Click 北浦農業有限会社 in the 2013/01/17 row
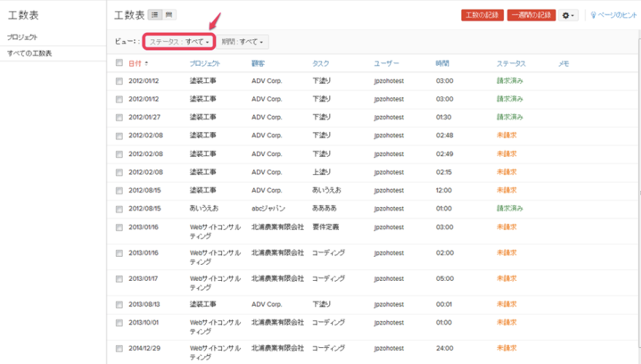This screenshot has width=641, height=364. click(277, 279)
